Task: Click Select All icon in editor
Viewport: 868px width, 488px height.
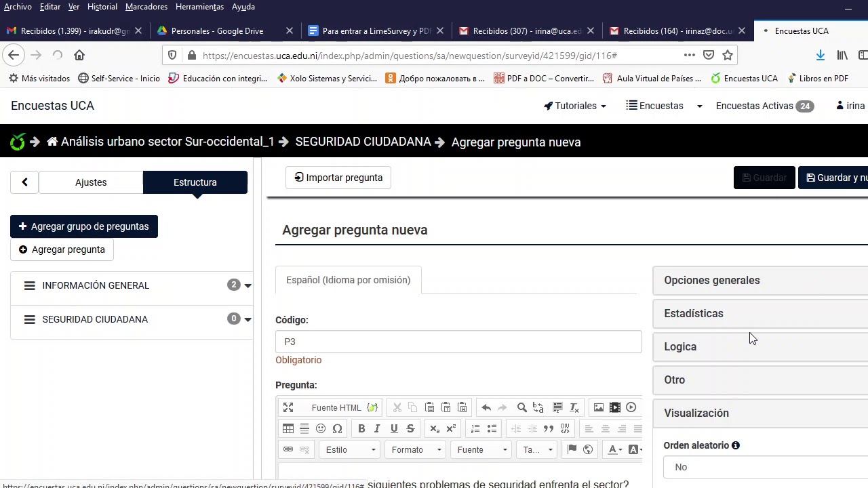Action: [x=557, y=407]
